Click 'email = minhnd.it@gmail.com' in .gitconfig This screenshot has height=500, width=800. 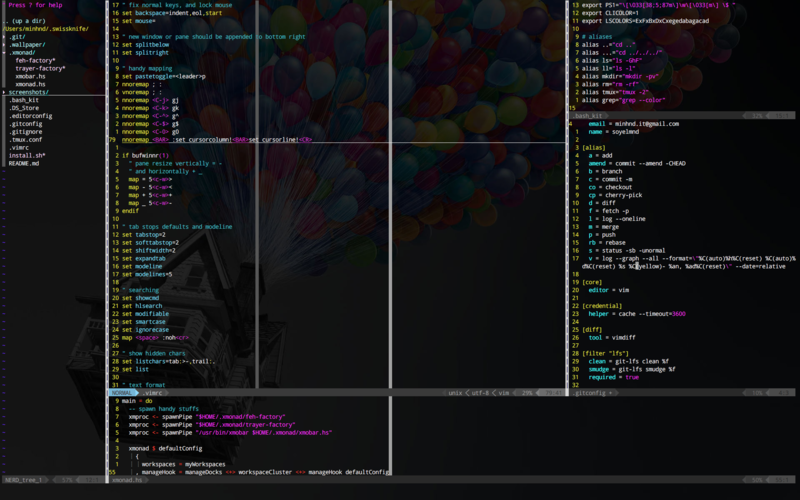634,124
